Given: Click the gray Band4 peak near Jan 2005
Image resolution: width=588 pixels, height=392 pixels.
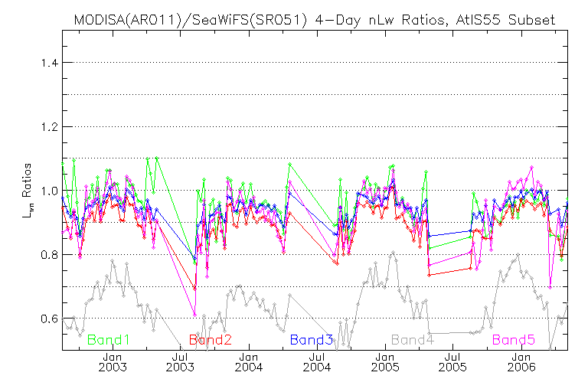Looking at the screenshot, I should (x=393, y=253).
